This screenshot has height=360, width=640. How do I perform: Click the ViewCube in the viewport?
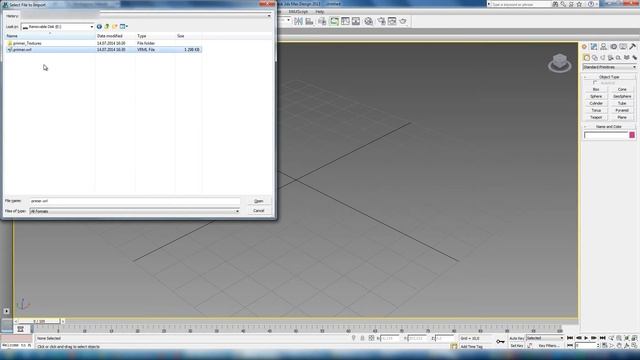[x=560, y=63]
